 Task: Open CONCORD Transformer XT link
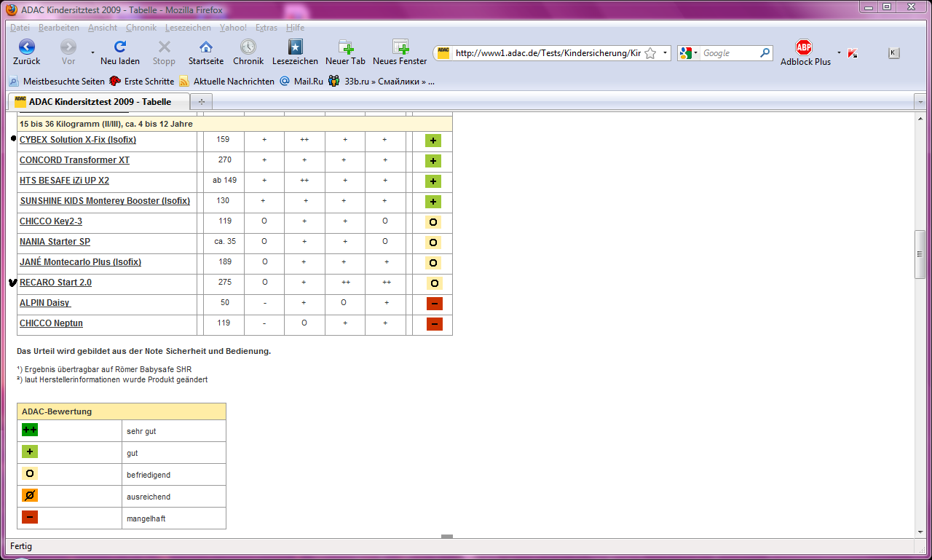[x=74, y=160]
